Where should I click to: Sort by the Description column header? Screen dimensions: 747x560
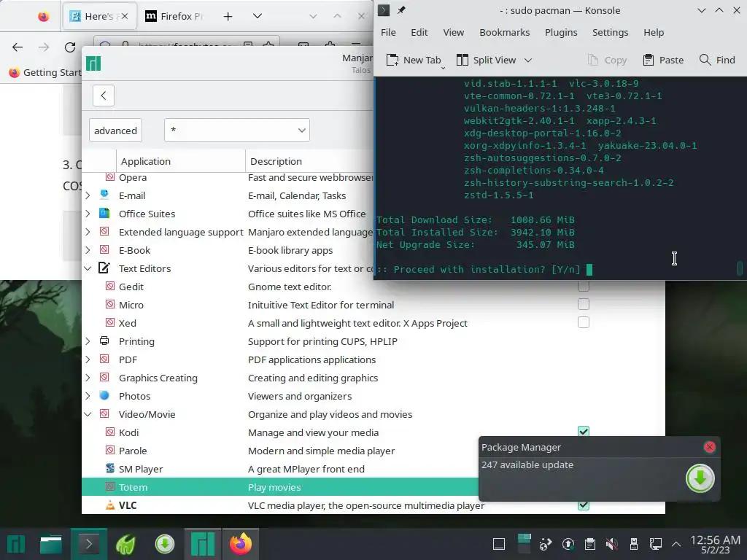click(x=309, y=161)
